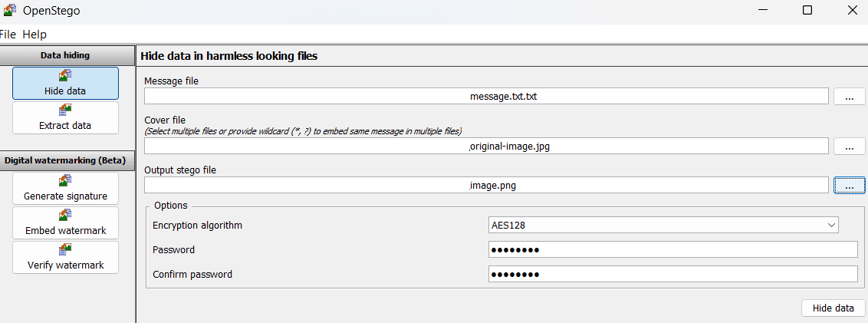
Task: Select the Hide data sidebar option
Action: pos(65,83)
